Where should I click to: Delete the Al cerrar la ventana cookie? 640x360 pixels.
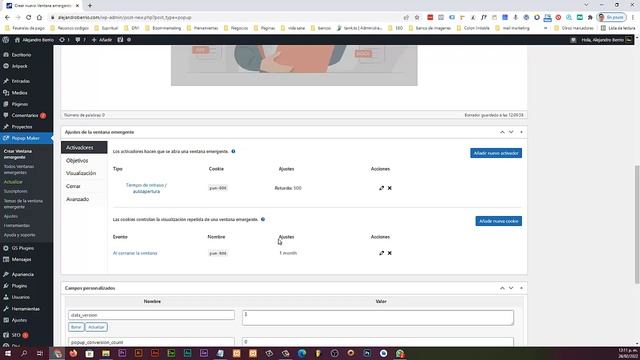pyautogui.click(x=390, y=253)
